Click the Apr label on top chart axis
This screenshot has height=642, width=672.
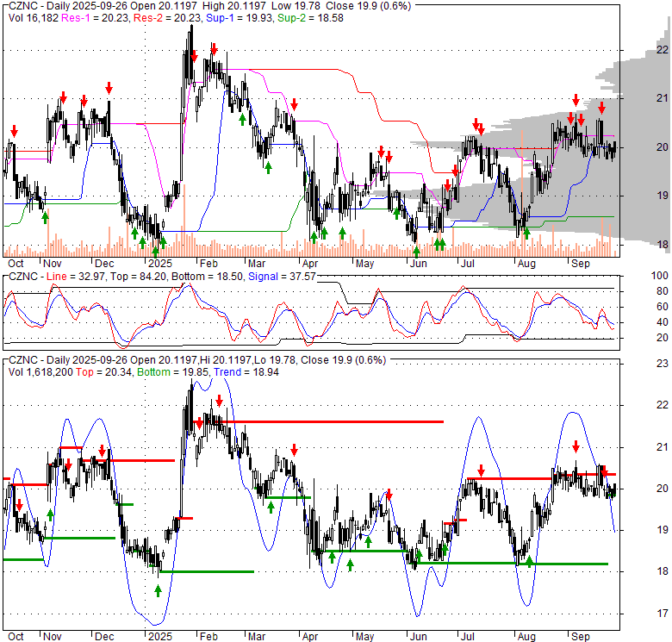click(x=310, y=264)
